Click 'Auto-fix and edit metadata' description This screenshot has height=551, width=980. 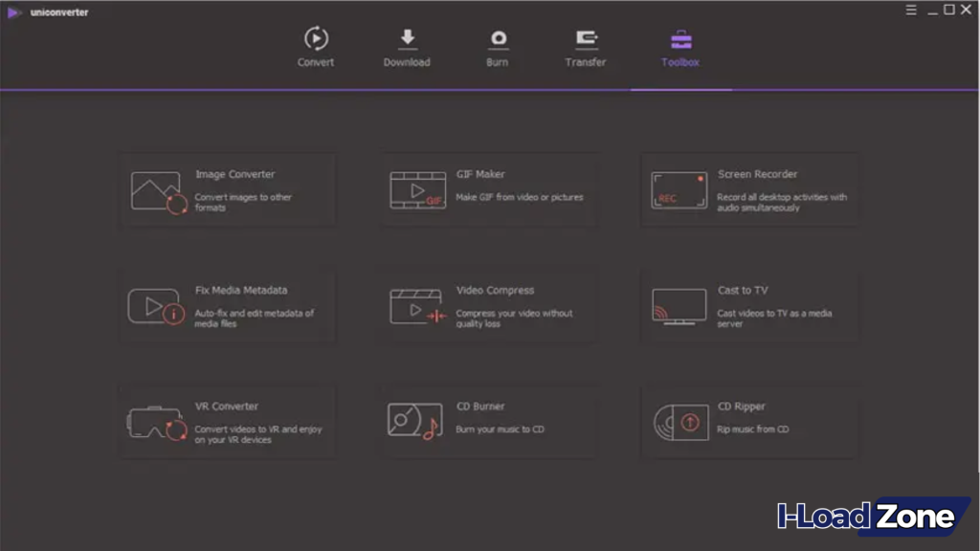pos(255,319)
